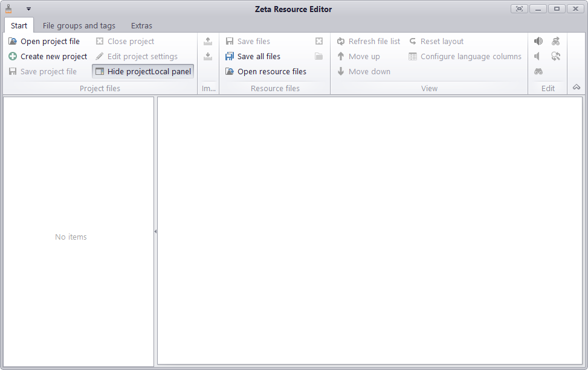This screenshot has width=588, height=370.
Task: Click the automatic translation refresh icon
Action: pyautogui.click(x=556, y=56)
